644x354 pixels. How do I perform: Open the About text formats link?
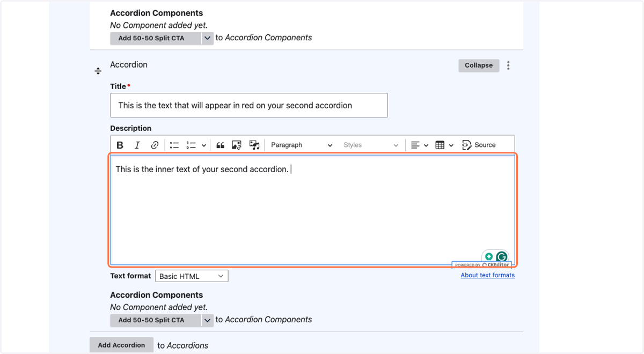coord(487,275)
